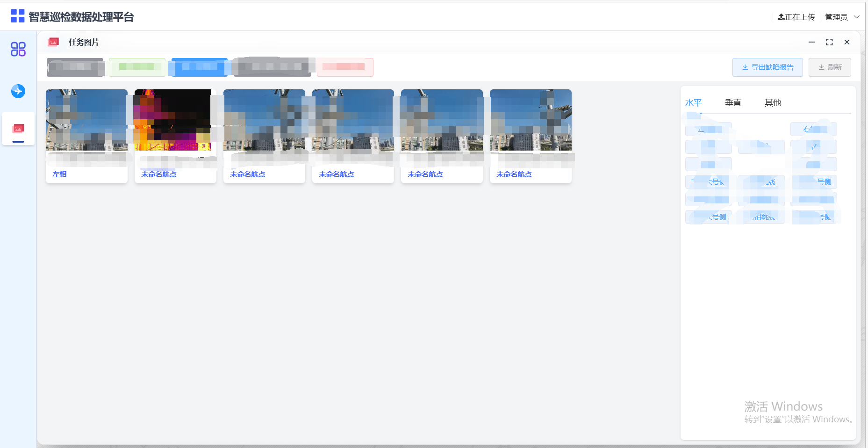This screenshot has width=868, height=448.
Task: Click the blurred green status tag
Action: point(137,67)
